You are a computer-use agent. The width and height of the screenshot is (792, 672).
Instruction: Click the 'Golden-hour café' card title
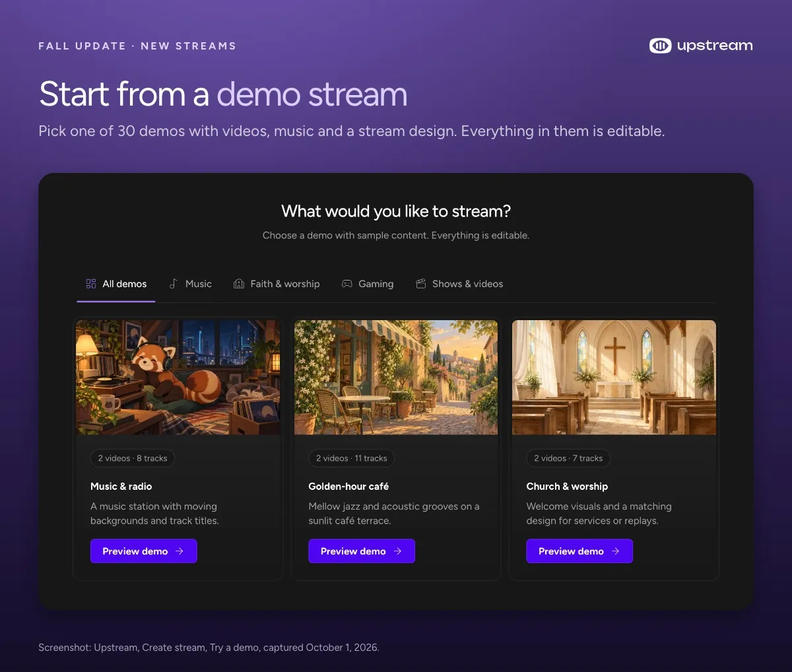point(348,487)
